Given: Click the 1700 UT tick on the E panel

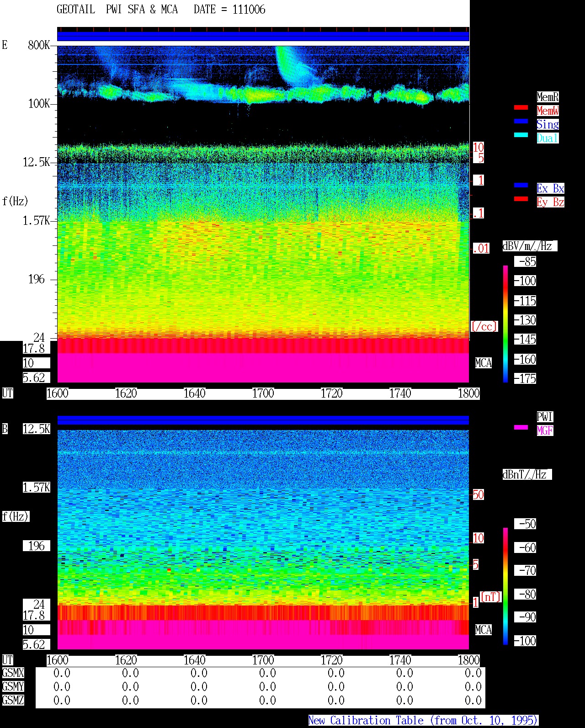Looking at the screenshot, I should tap(263, 393).
